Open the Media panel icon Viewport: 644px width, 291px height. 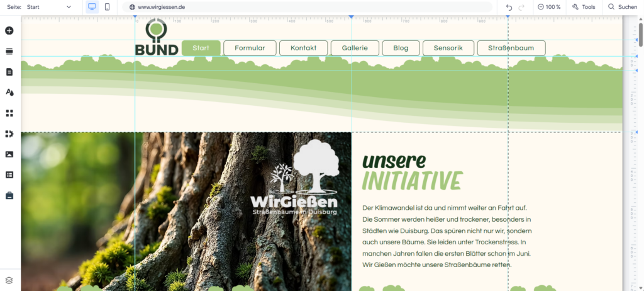[9, 154]
